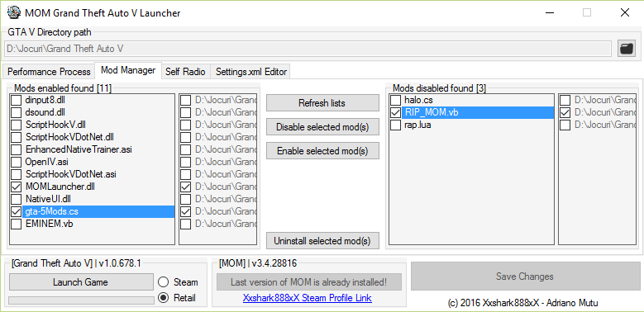Close the MOM launcher window
The height and width of the screenshot is (312, 644).
[x=625, y=12]
